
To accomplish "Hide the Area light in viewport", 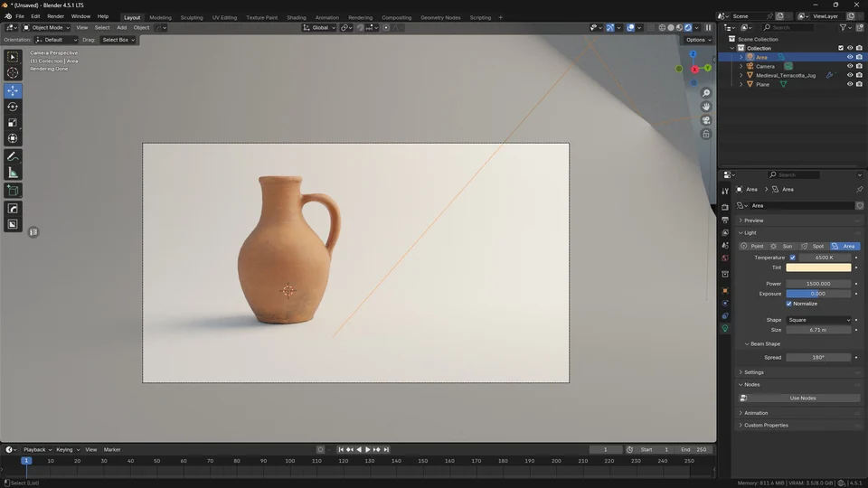I will (850, 57).
